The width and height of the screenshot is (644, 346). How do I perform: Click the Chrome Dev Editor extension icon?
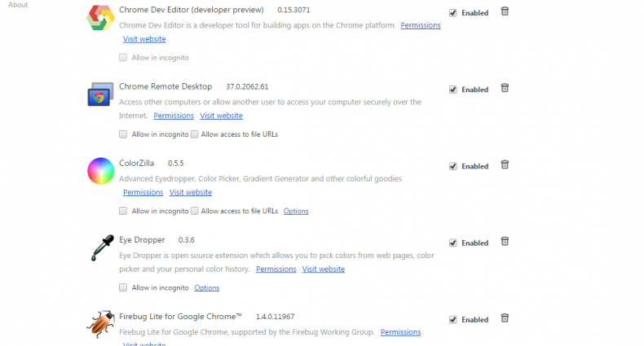click(100, 18)
